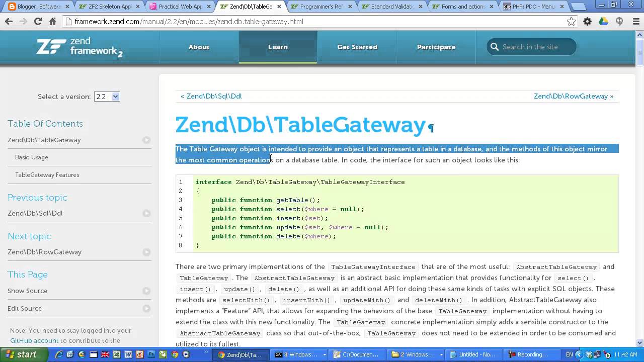
Task: Click the UK flag quick launch icon
Action: click(105, 354)
